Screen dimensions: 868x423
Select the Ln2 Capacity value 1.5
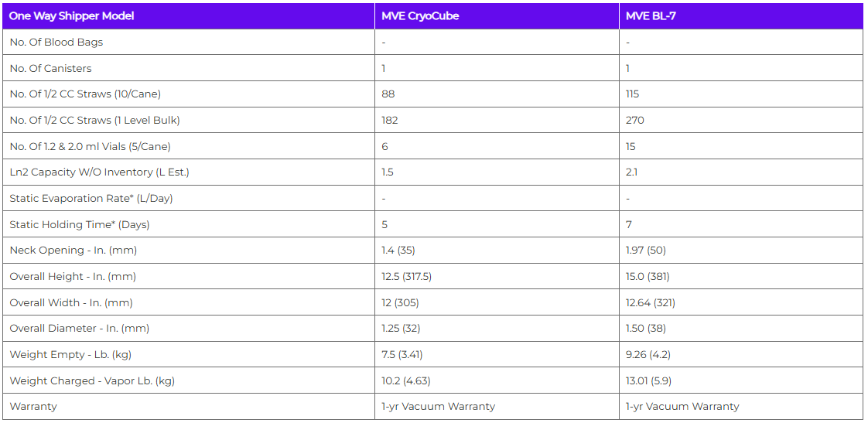[x=387, y=172]
